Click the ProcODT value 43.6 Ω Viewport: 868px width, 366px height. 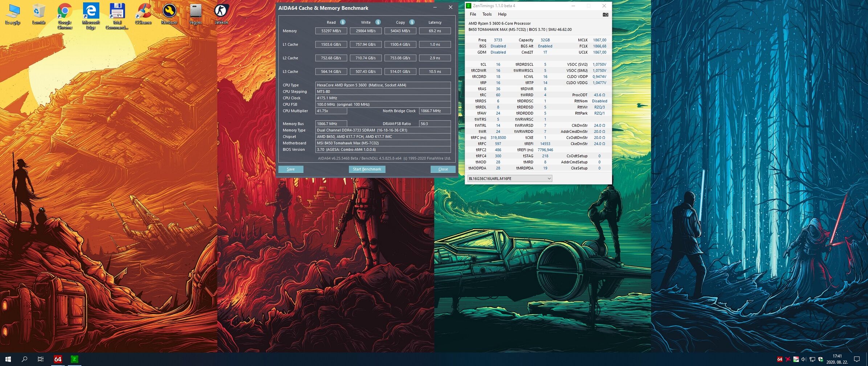coord(599,95)
